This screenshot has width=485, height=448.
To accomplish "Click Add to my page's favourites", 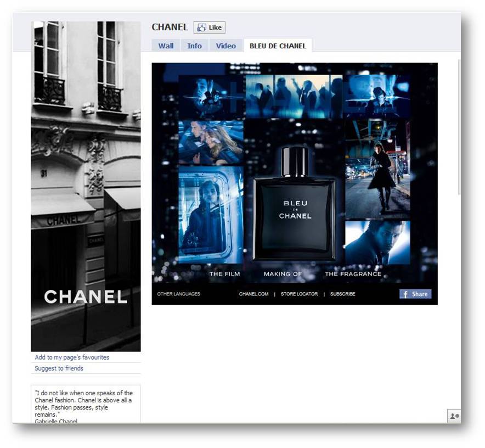I will pos(72,357).
